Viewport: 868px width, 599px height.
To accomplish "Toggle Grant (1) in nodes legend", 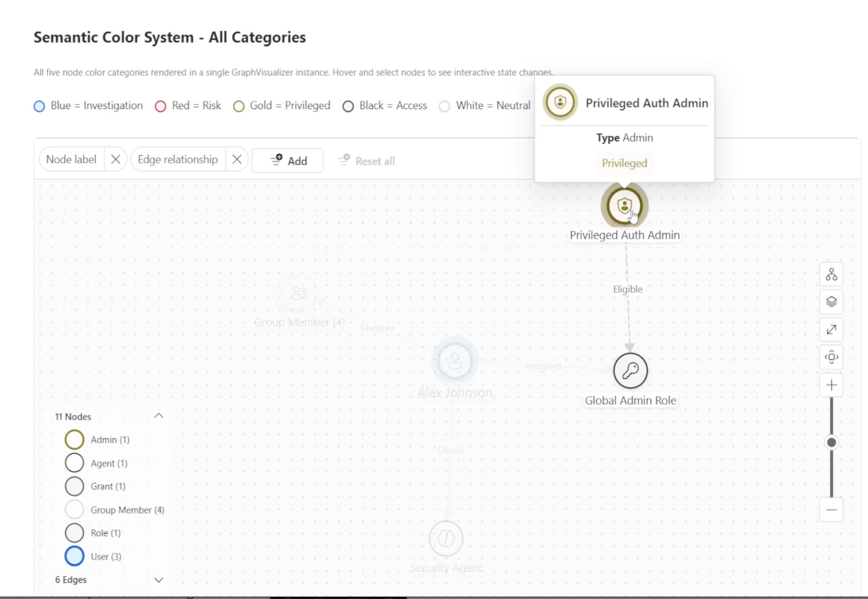I will tap(96, 486).
